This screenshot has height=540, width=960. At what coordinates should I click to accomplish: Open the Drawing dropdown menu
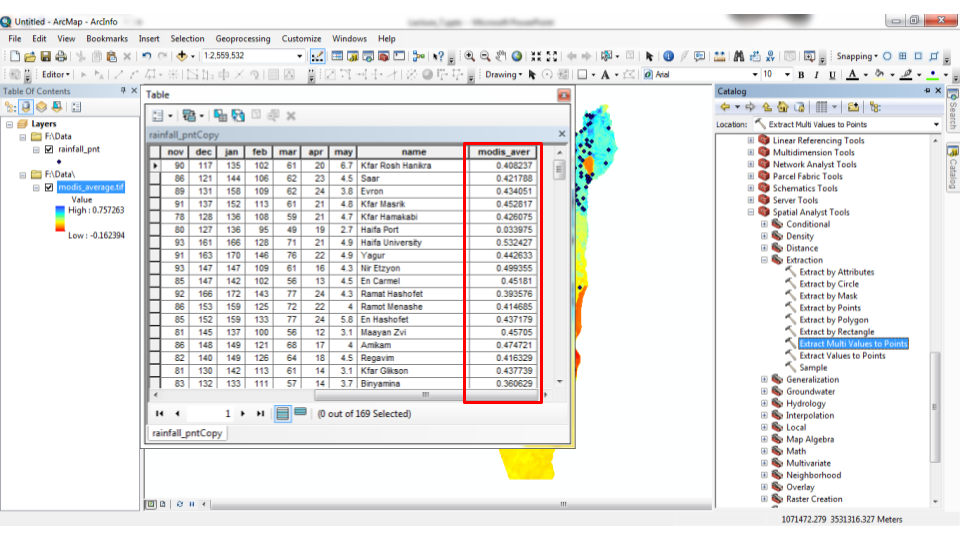(504, 75)
